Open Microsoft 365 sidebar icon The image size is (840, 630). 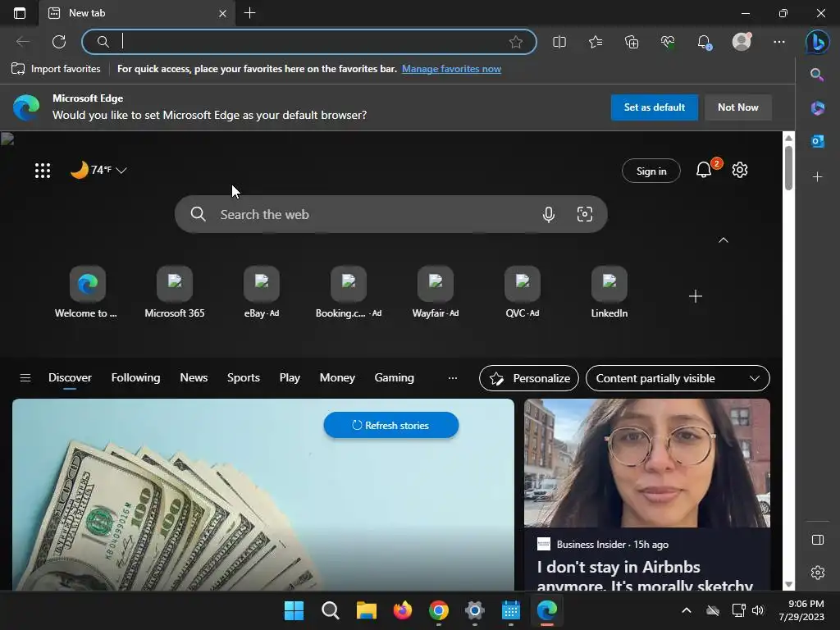pos(818,107)
